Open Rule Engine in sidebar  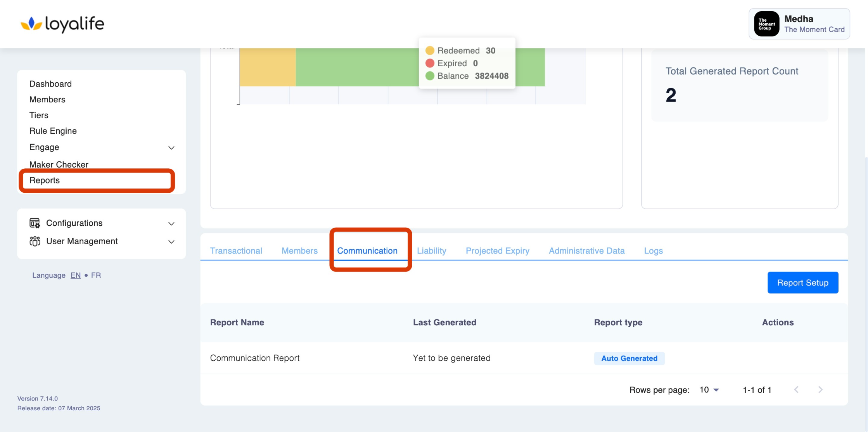coord(53,131)
